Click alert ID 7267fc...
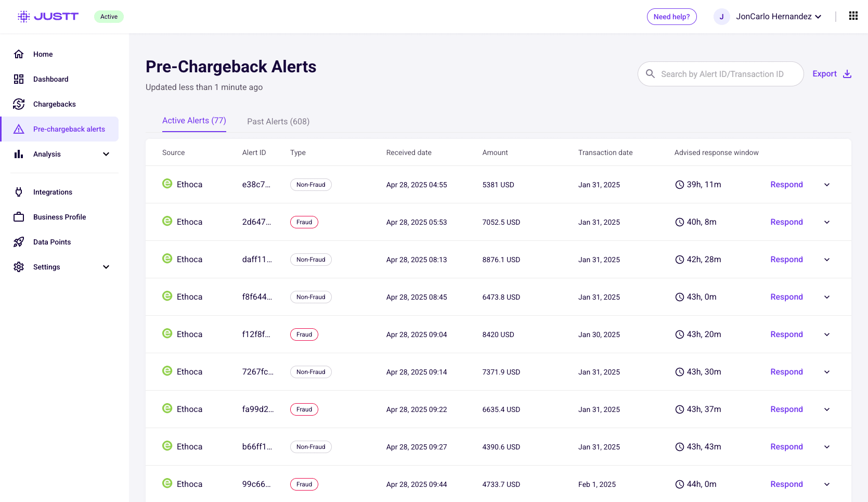The height and width of the screenshot is (502, 868). coord(257,372)
